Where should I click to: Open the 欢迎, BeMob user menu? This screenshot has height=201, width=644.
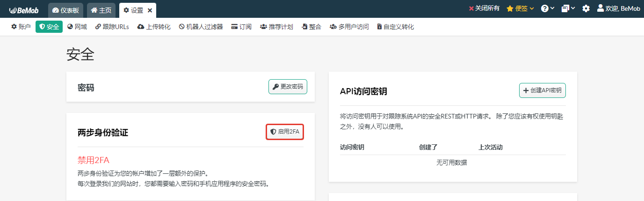coord(618,9)
